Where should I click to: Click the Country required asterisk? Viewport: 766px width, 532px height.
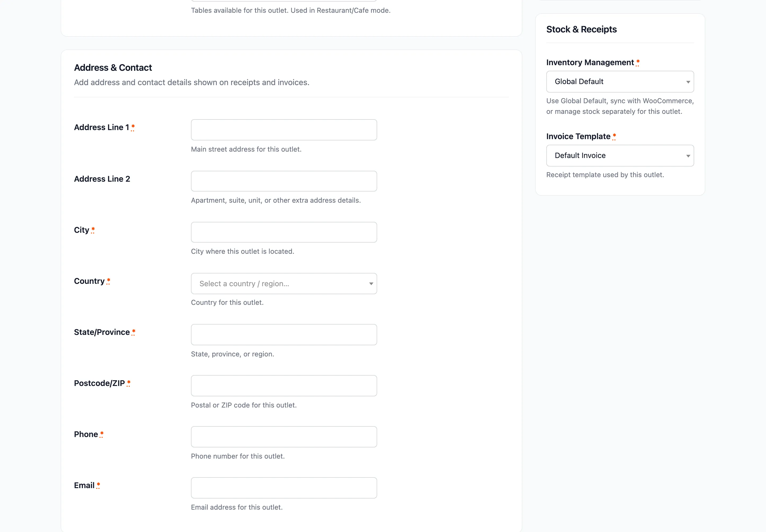point(108,281)
